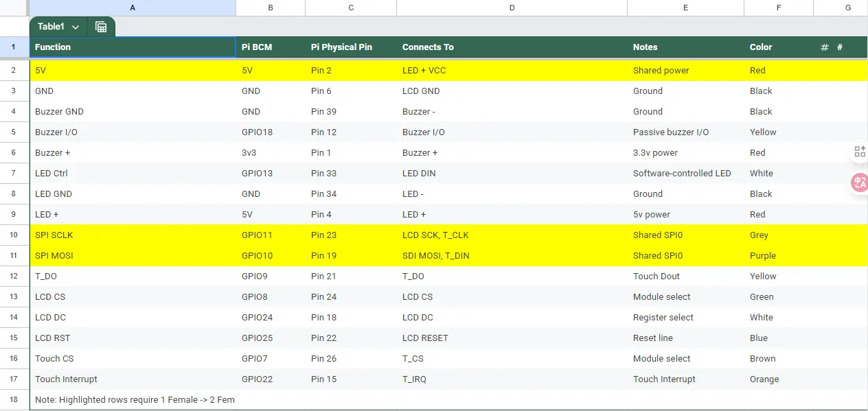Click the Pi Physical Pin header cell
The image size is (868, 411).
click(x=341, y=47)
